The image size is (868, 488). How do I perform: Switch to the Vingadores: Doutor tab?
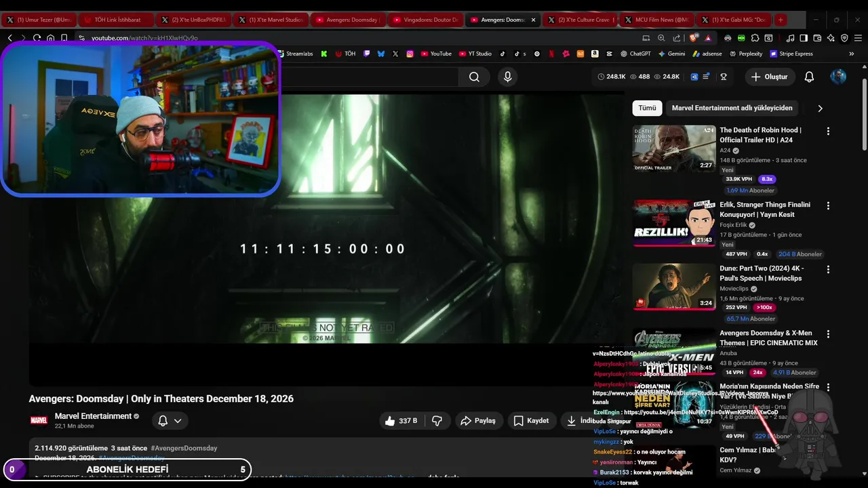click(426, 20)
